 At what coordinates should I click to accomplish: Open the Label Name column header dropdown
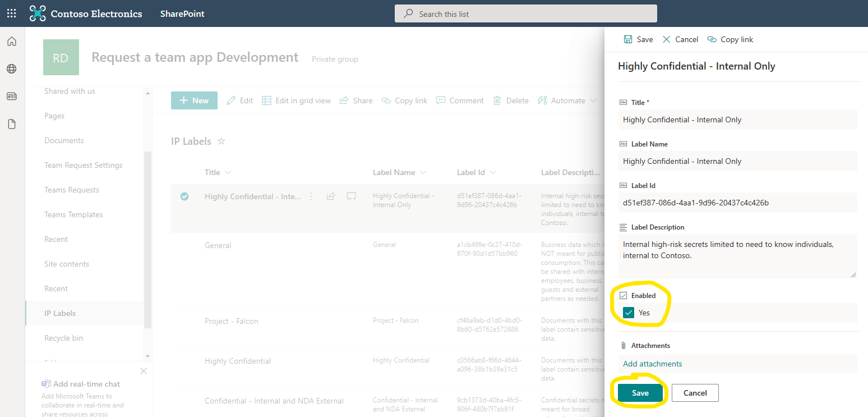pyautogui.click(x=399, y=172)
